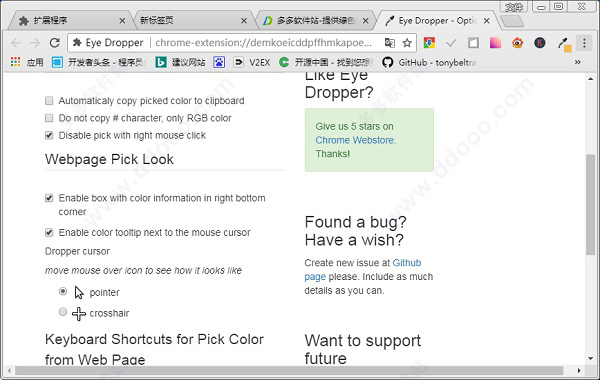This screenshot has width=600, height=380.
Task: Open the Chrome Webstore link
Action: [x=355, y=140]
